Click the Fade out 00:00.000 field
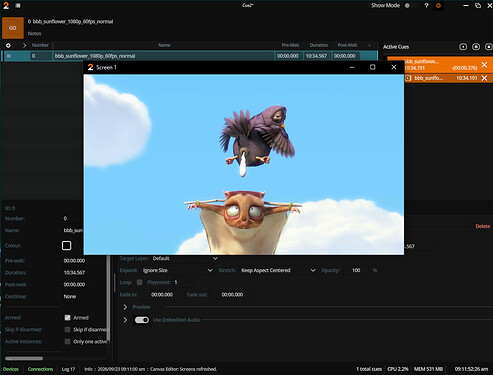Screen dimensions: 493x375 coord(232,295)
